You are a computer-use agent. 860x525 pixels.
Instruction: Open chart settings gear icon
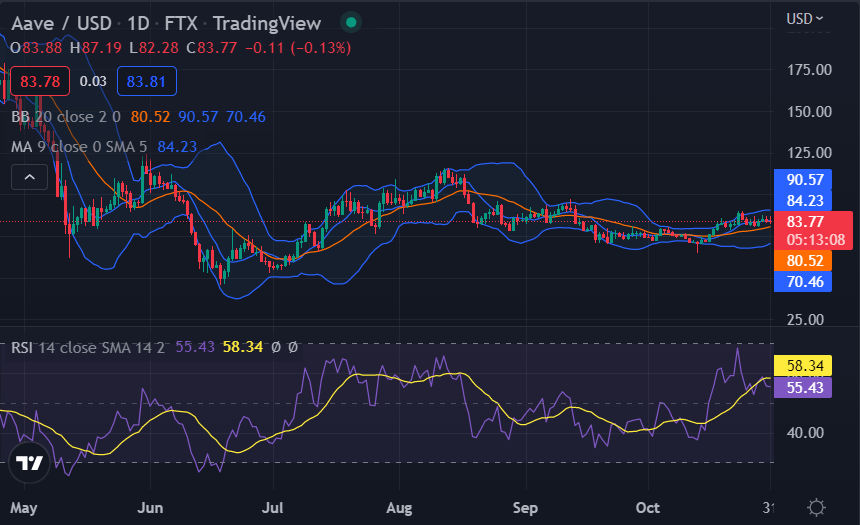click(816, 507)
